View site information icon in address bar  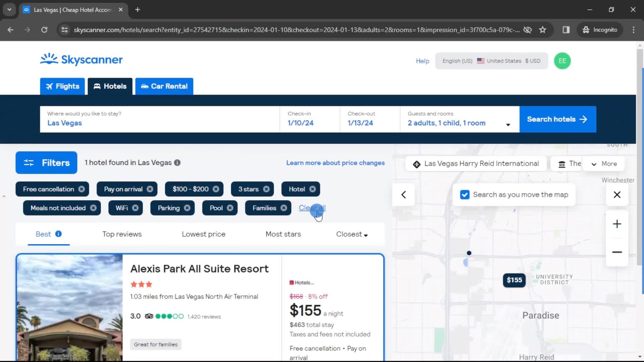pos(64,30)
